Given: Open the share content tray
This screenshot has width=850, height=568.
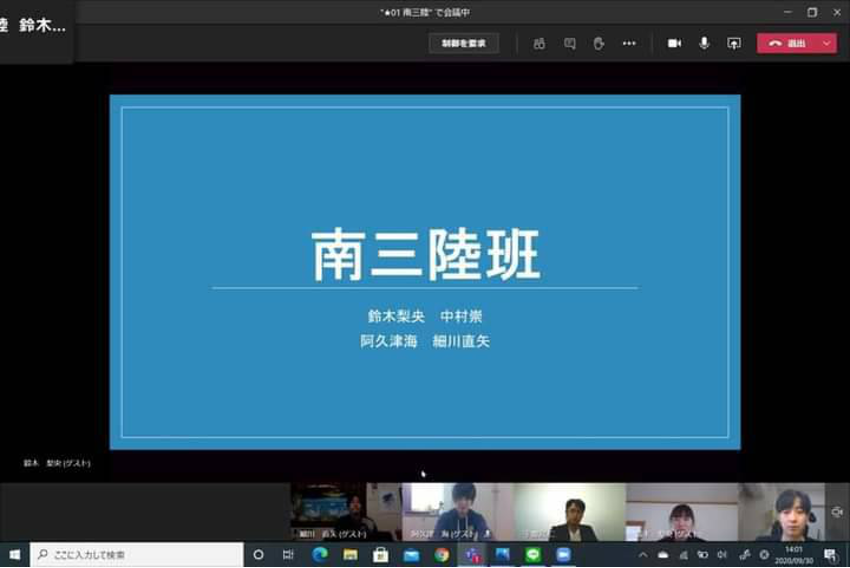Looking at the screenshot, I should pyautogui.click(x=733, y=43).
